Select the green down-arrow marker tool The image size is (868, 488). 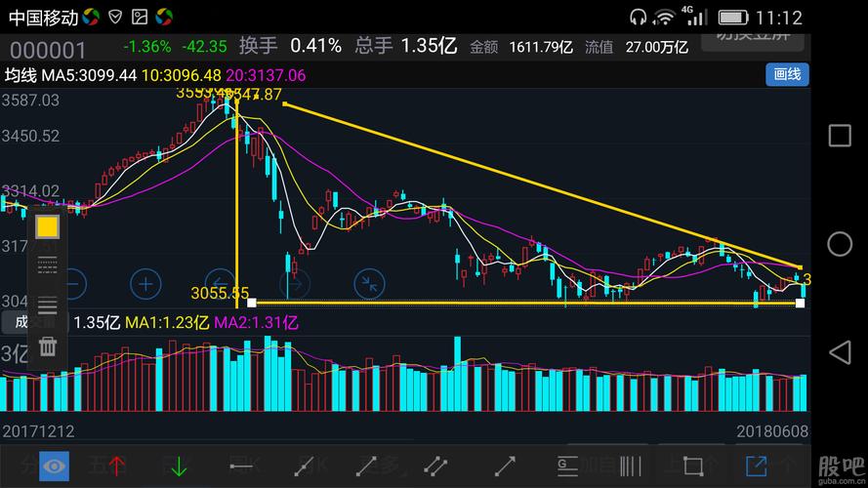click(x=180, y=467)
